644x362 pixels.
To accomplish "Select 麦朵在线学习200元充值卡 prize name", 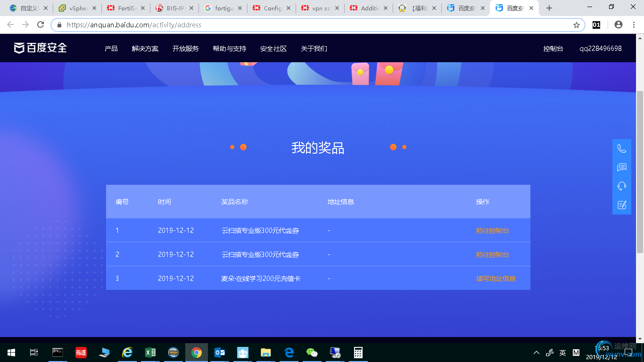I will (261, 279).
